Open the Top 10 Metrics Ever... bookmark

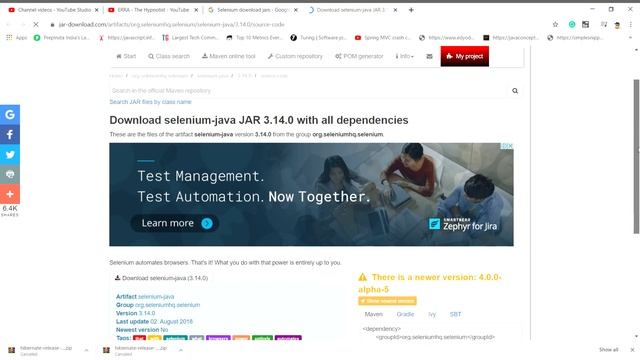point(254,38)
